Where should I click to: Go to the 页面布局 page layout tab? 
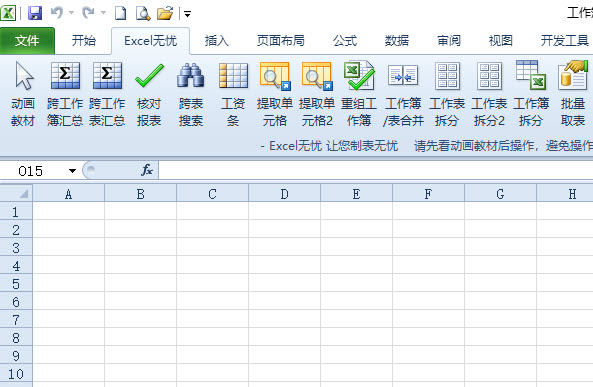(x=281, y=40)
